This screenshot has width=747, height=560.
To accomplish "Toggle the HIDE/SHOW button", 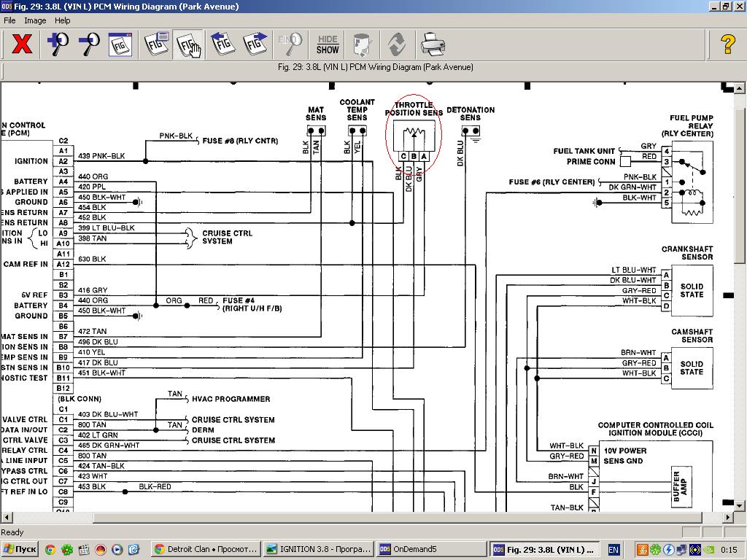I will tap(328, 44).
